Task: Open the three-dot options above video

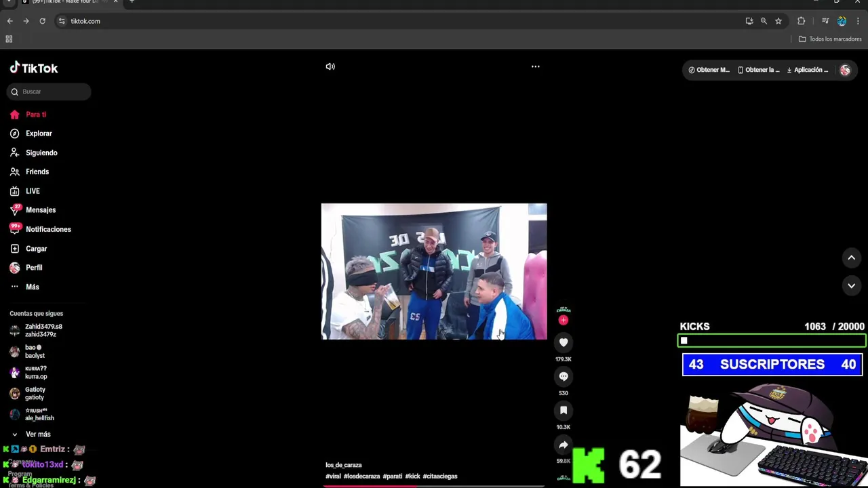Action: point(536,66)
